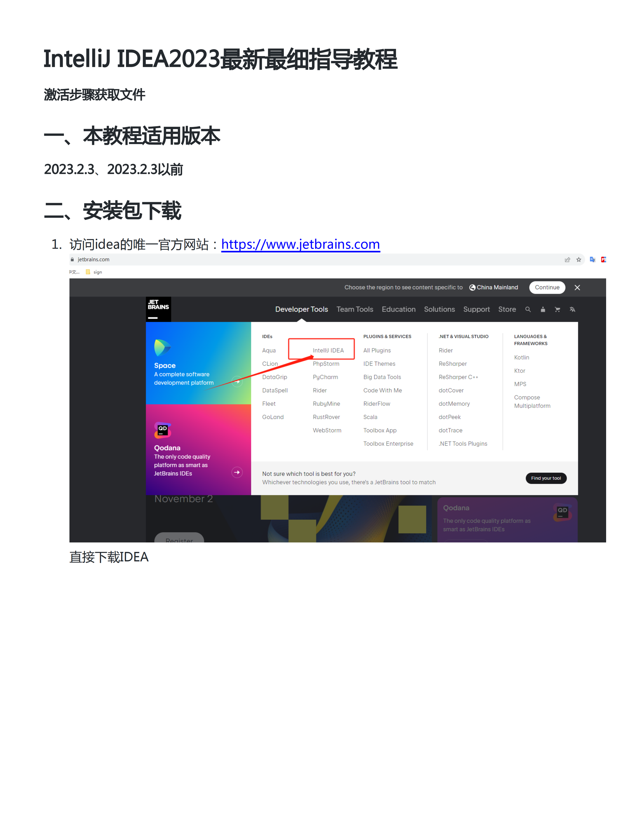The width and height of the screenshot is (644, 833).
Task: Bookmark the page with the star icon
Action: pos(579,259)
